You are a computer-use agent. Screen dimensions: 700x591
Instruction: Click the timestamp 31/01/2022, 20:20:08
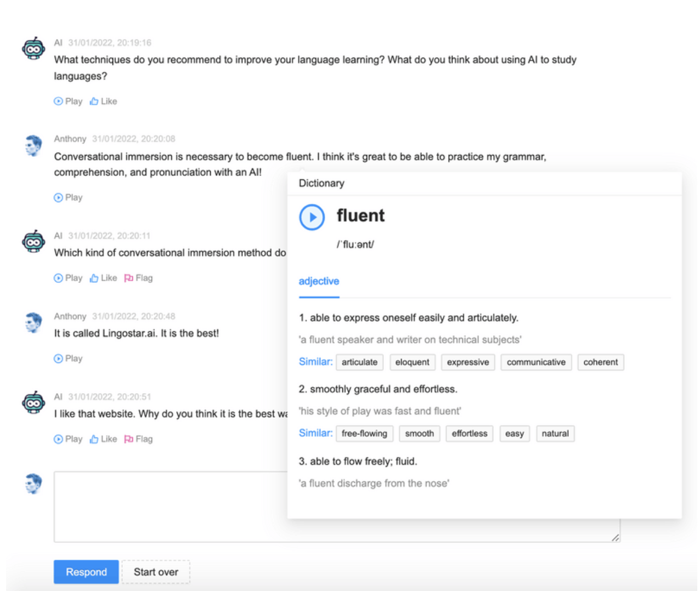click(134, 139)
